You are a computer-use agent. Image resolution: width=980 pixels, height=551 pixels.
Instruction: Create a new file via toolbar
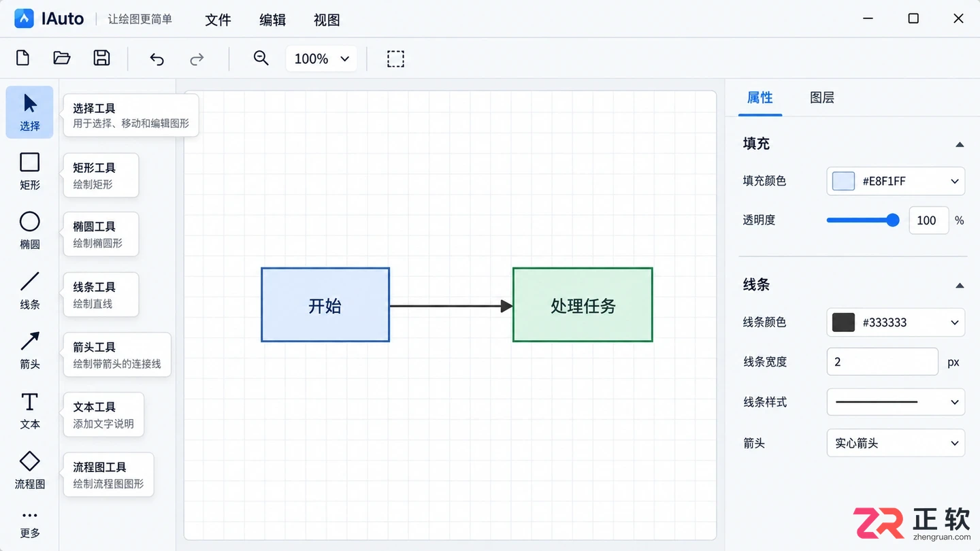click(23, 58)
